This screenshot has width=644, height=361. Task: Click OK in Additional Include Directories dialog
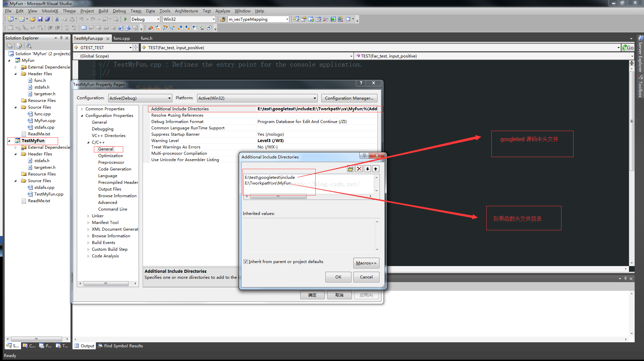[338, 277]
